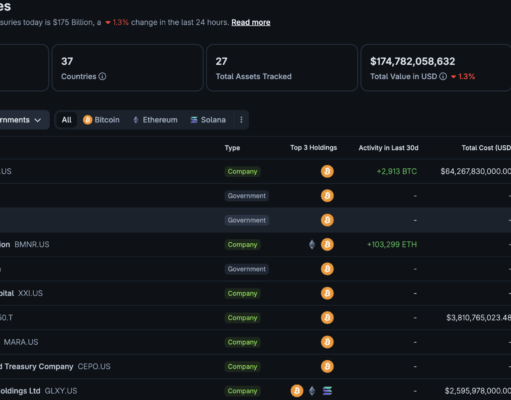511x400 pixels.
Task: Click the Company tag in the GLXY.US row
Action: pyautogui.click(x=242, y=391)
